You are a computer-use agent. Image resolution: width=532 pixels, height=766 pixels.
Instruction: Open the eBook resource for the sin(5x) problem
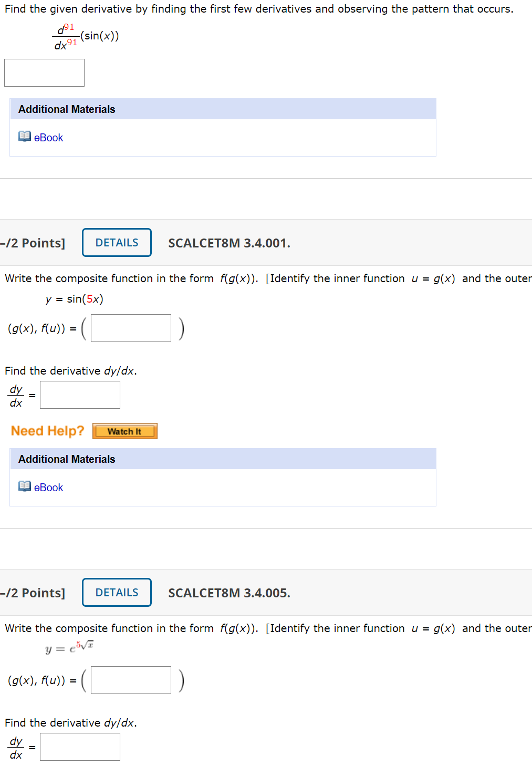coord(48,487)
